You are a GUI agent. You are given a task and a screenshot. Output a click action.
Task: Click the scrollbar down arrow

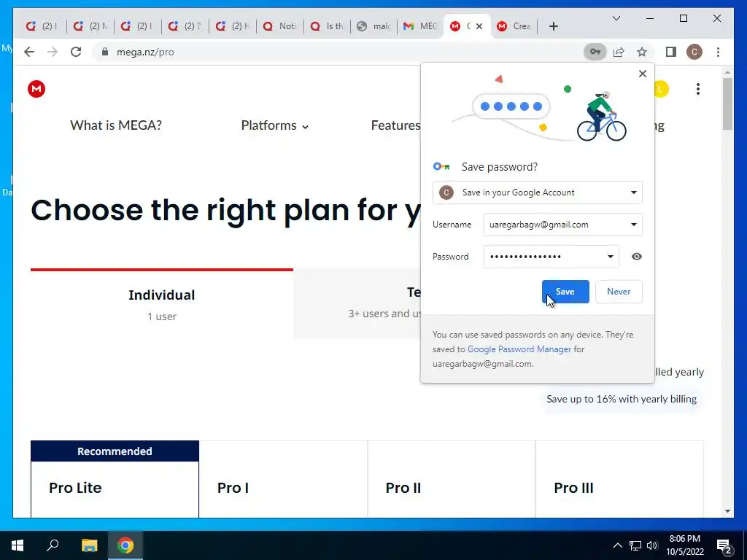tap(727, 511)
